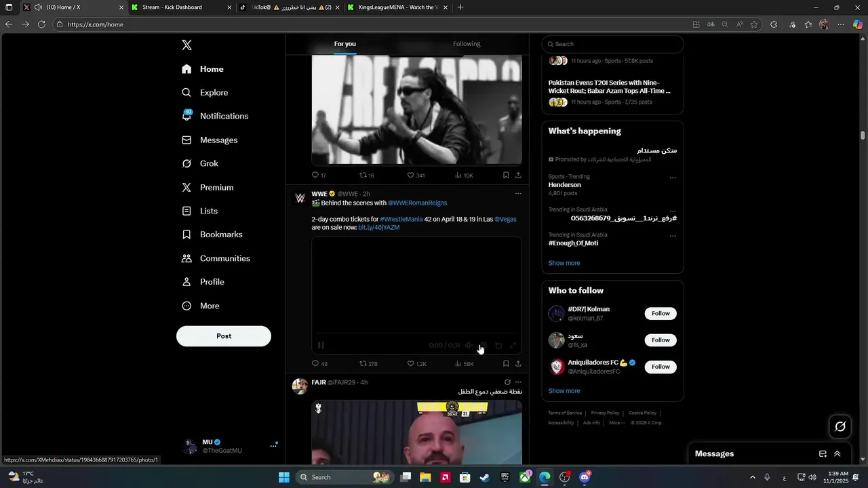The width and height of the screenshot is (868, 488).
Task: Open Steam from the taskbar
Action: [x=484, y=477]
